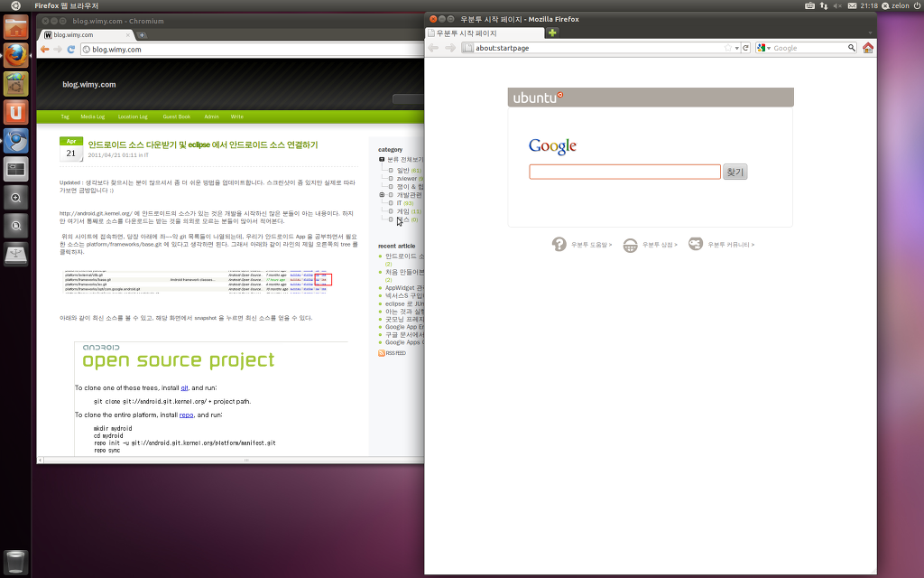Viewport: 924px width, 578px height.
Task: Open the Firefox search engine dropdown
Action: point(763,48)
